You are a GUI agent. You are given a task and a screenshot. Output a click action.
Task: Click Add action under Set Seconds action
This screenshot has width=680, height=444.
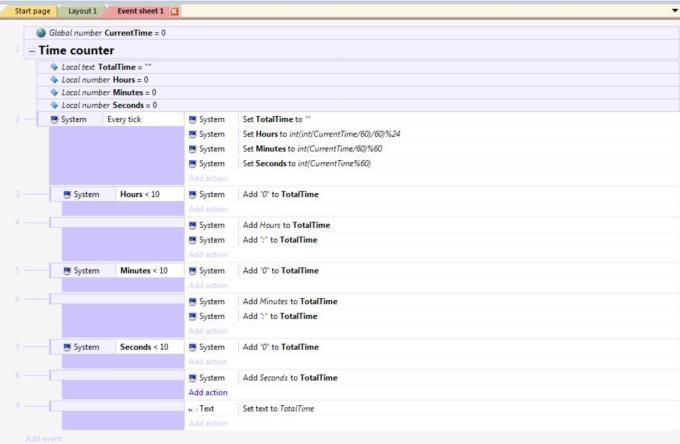pos(208,178)
